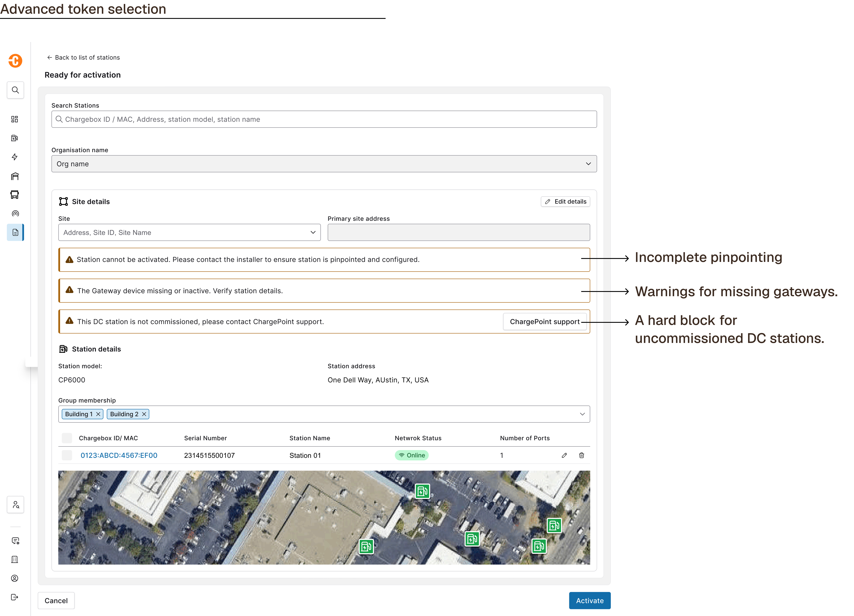Open the highlighted document icon sidebar item
Image resolution: width=854 pixels, height=616 pixels.
coord(15,233)
